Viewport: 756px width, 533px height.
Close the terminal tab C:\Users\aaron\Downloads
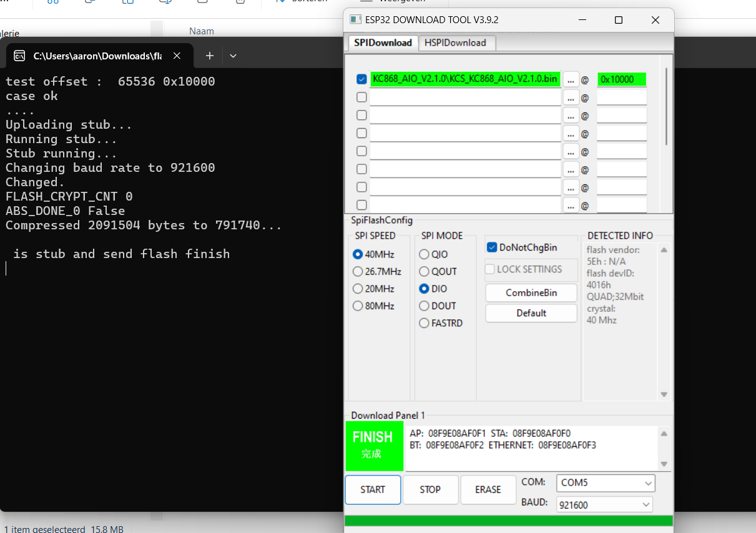point(177,56)
